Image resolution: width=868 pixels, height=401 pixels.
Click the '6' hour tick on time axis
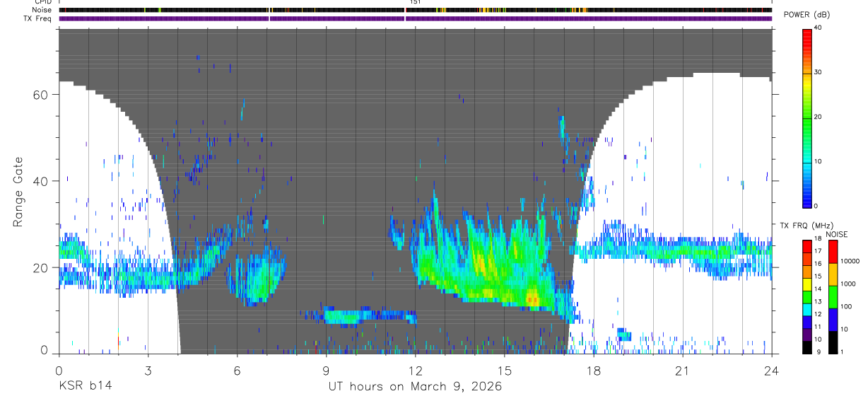pyautogui.click(x=237, y=371)
